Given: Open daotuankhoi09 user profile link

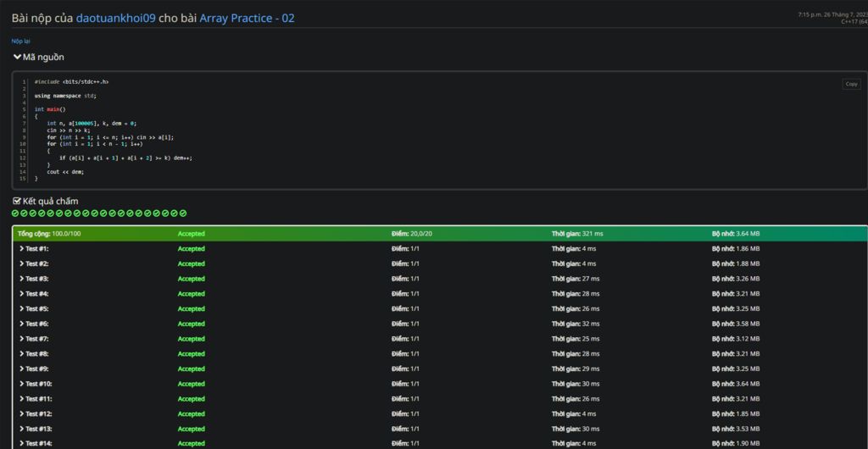Looking at the screenshot, I should [115, 18].
